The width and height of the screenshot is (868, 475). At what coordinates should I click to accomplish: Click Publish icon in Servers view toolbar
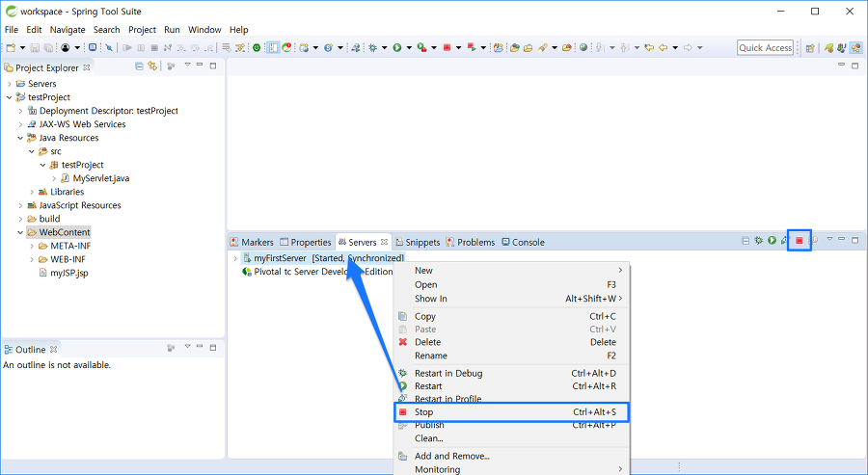pos(814,241)
